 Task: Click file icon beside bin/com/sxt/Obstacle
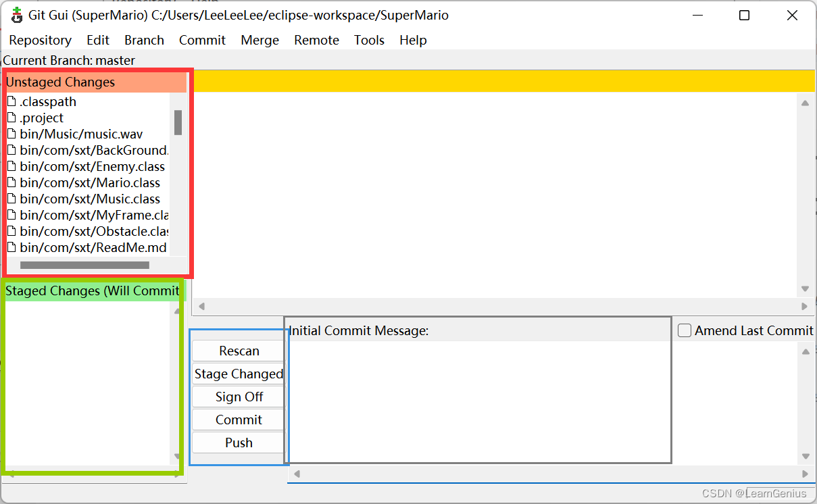tap(11, 232)
